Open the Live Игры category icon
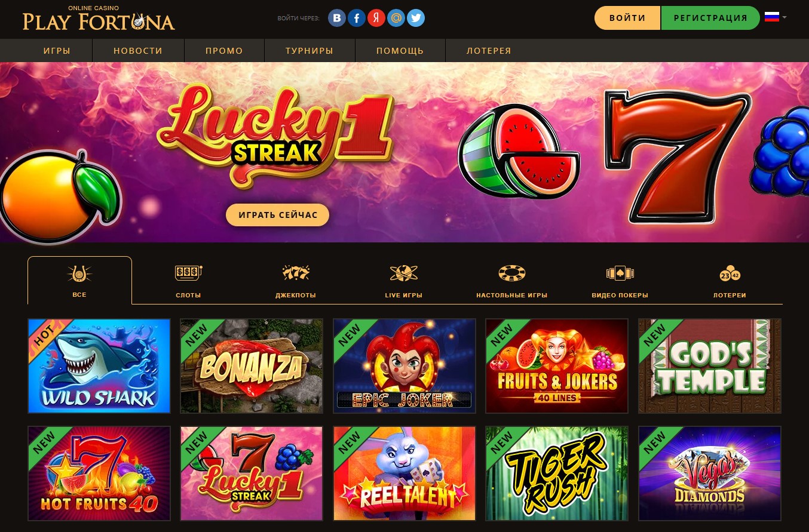The image size is (809, 532). [404, 274]
